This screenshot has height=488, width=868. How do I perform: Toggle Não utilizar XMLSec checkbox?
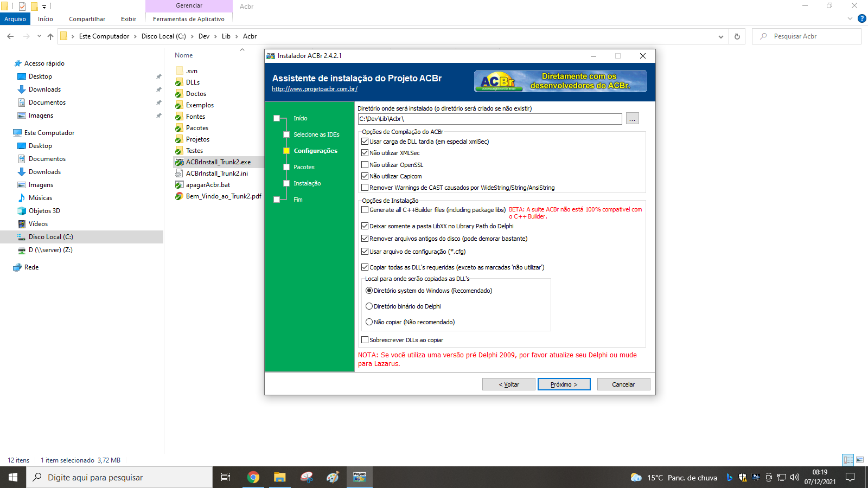point(365,153)
